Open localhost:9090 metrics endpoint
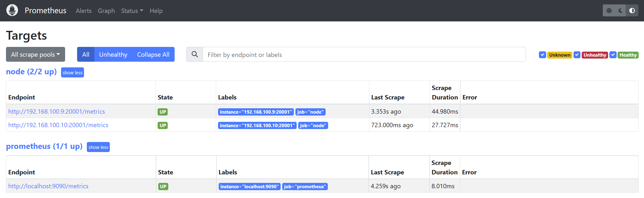Viewport: 644px width, 198px height. [x=48, y=186]
